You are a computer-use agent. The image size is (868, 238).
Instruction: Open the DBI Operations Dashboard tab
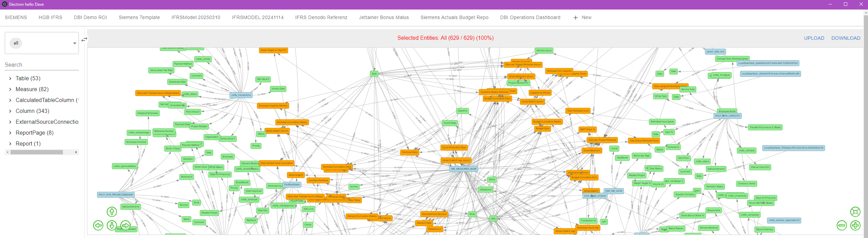point(530,17)
